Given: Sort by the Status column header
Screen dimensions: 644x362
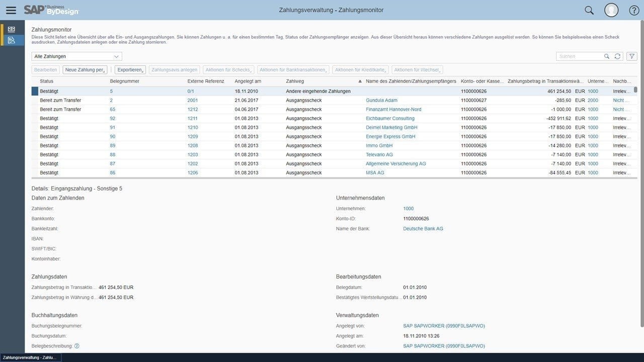Looking at the screenshot, I should pos(47,81).
